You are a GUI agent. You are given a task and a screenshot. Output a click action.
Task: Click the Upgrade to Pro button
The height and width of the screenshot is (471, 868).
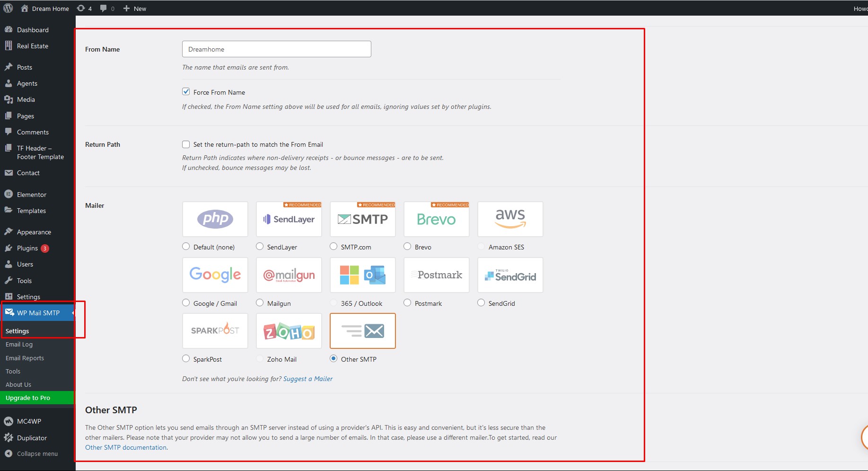click(x=37, y=398)
